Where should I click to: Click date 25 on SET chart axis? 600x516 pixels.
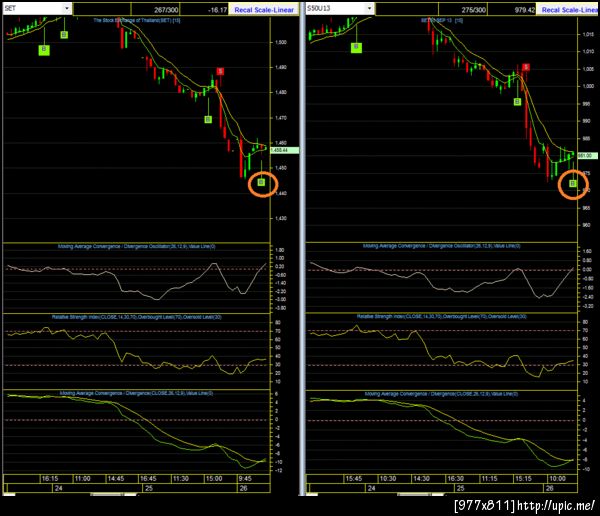(x=149, y=488)
